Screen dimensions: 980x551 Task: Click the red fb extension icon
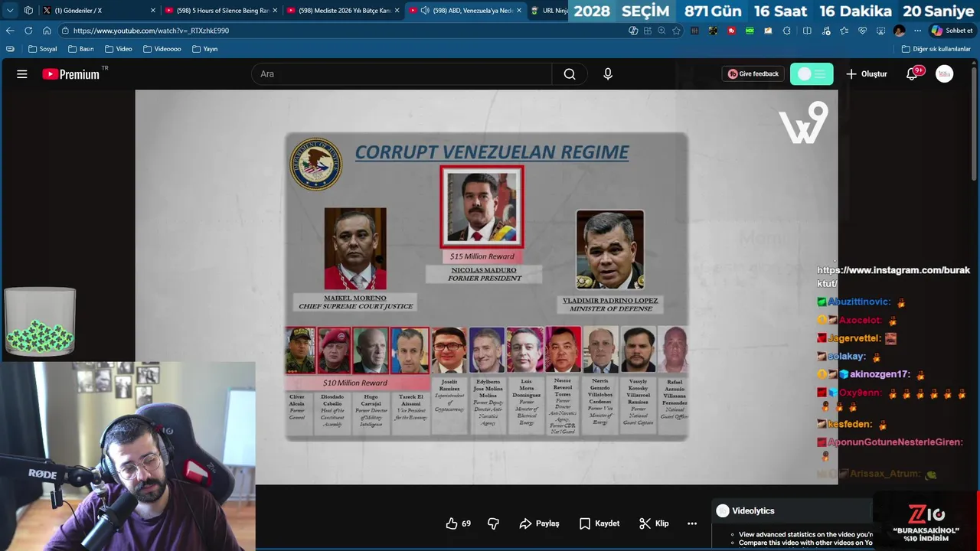tap(732, 31)
